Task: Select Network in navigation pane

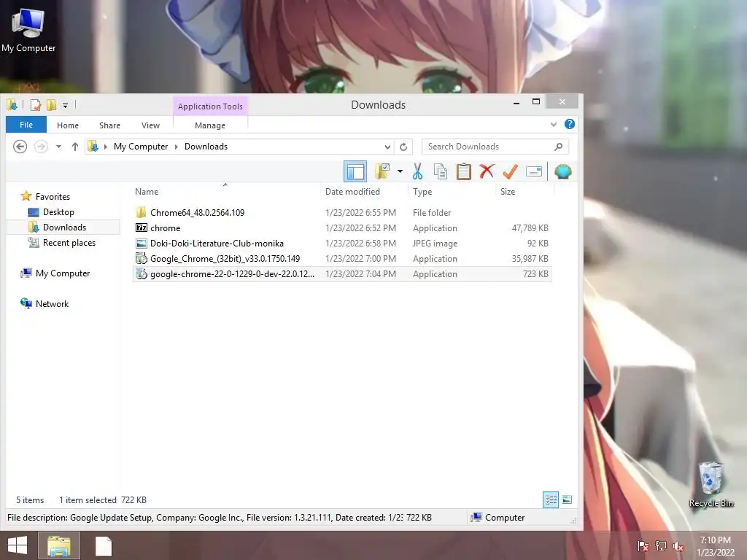Action: click(x=52, y=304)
